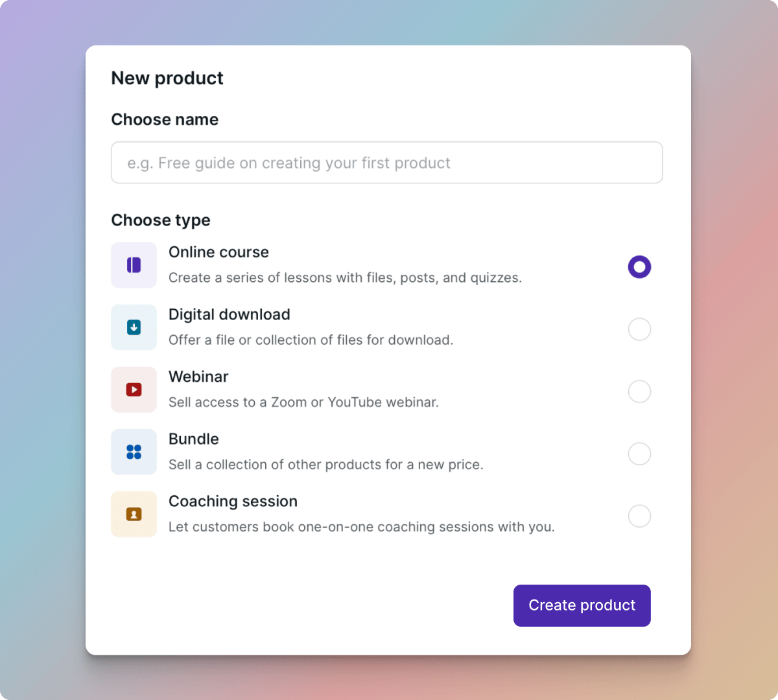The height and width of the screenshot is (700, 778).
Task: Choose the Coaching session radio button
Action: [639, 516]
